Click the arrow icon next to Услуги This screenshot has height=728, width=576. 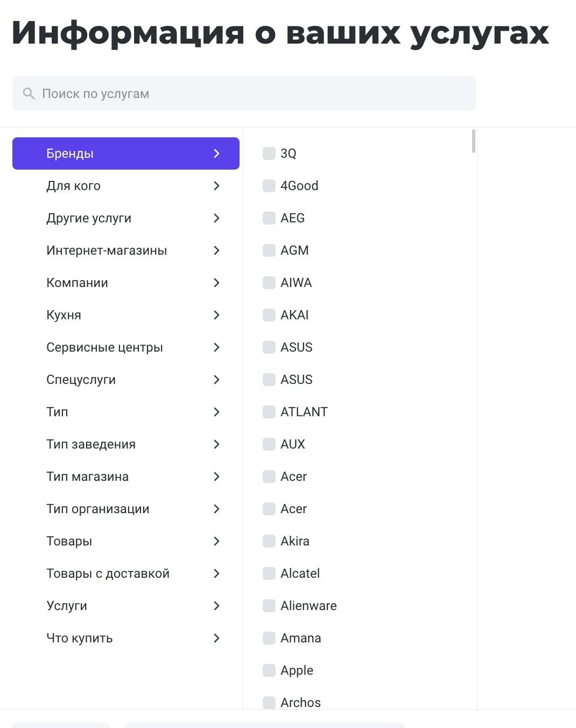coord(216,606)
